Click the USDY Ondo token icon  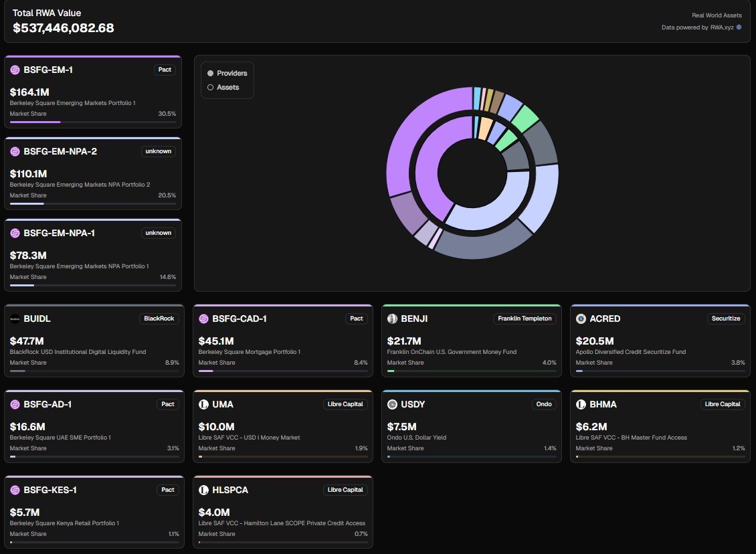click(x=392, y=405)
